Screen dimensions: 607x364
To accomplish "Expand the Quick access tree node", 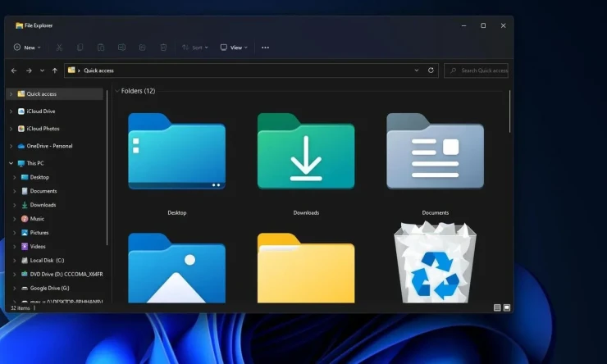I will pyautogui.click(x=11, y=94).
